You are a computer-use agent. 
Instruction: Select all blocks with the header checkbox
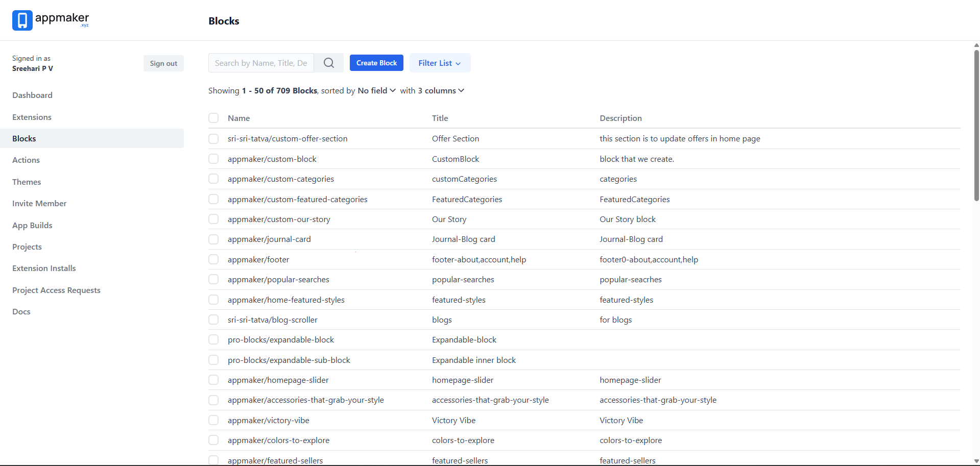(213, 118)
